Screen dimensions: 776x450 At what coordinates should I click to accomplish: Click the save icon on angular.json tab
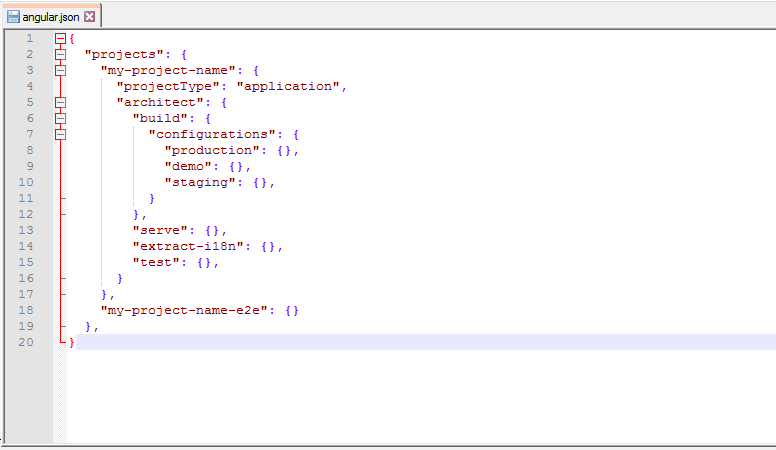(13, 17)
